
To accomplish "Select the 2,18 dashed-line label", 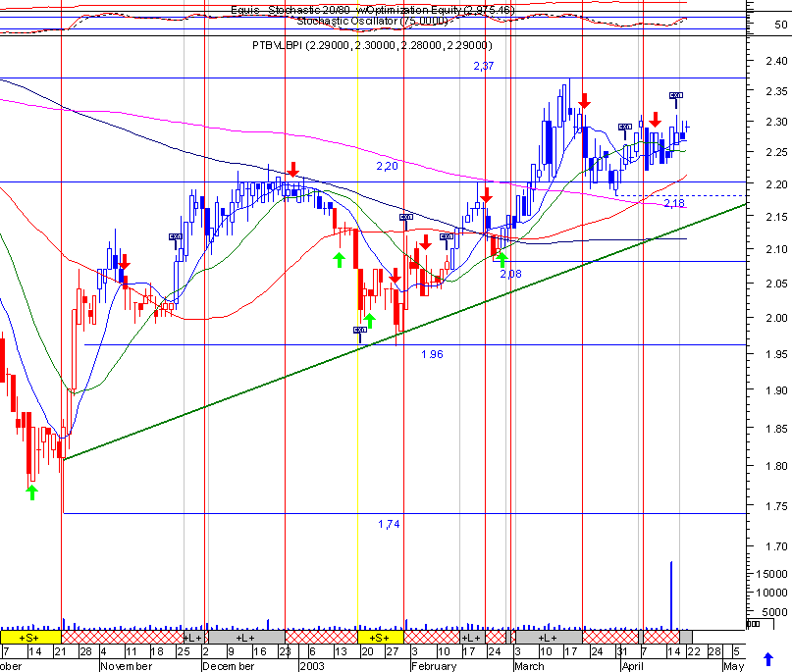I will click(x=674, y=203).
